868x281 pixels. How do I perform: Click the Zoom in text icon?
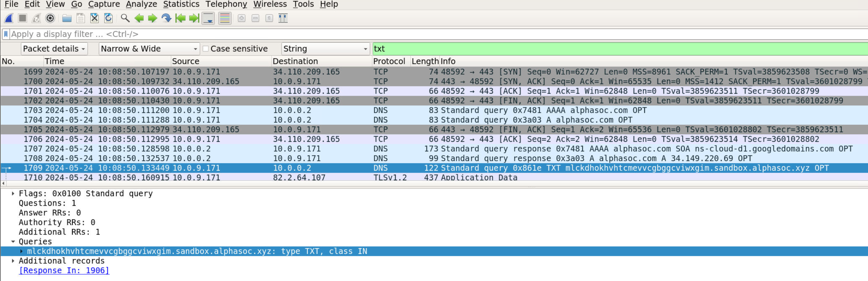click(x=242, y=18)
